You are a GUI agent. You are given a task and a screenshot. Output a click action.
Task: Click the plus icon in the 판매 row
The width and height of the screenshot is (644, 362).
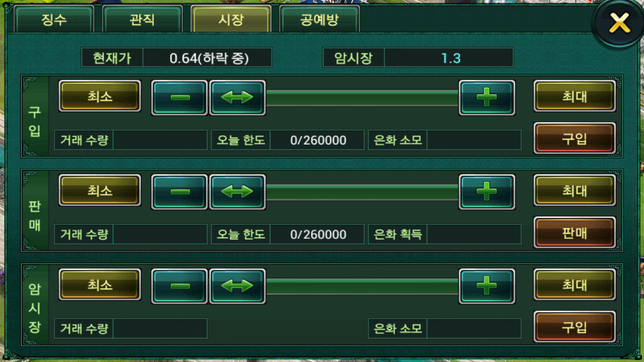pyautogui.click(x=487, y=192)
